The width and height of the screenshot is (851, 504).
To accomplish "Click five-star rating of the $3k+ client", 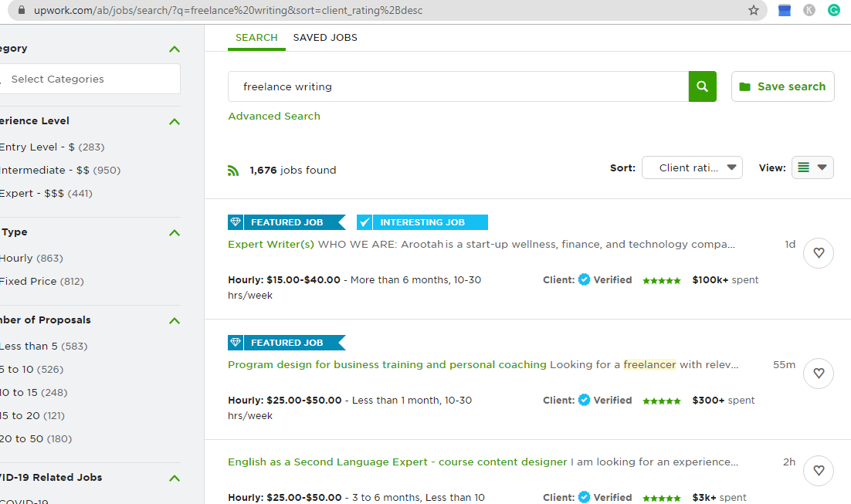I will pos(662,498).
